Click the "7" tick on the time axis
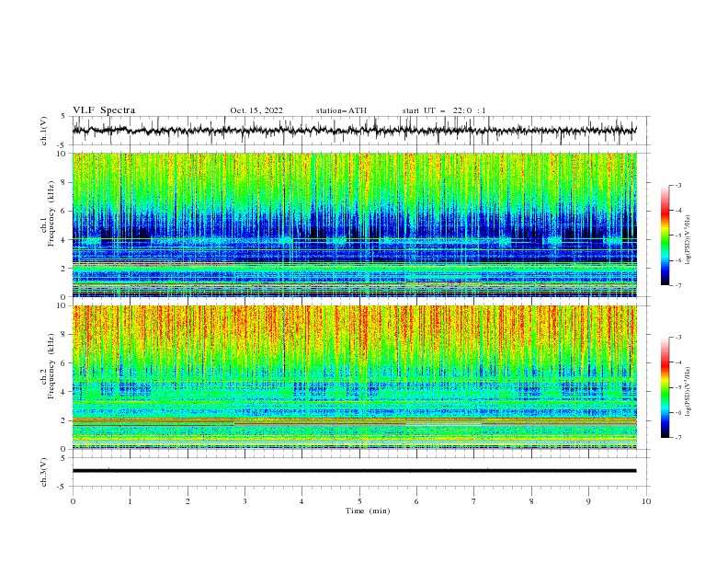 click(x=473, y=501)
